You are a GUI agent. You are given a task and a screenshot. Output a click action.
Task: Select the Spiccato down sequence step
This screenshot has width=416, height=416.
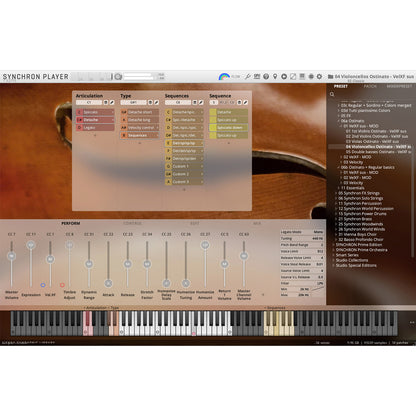point(229,128)
